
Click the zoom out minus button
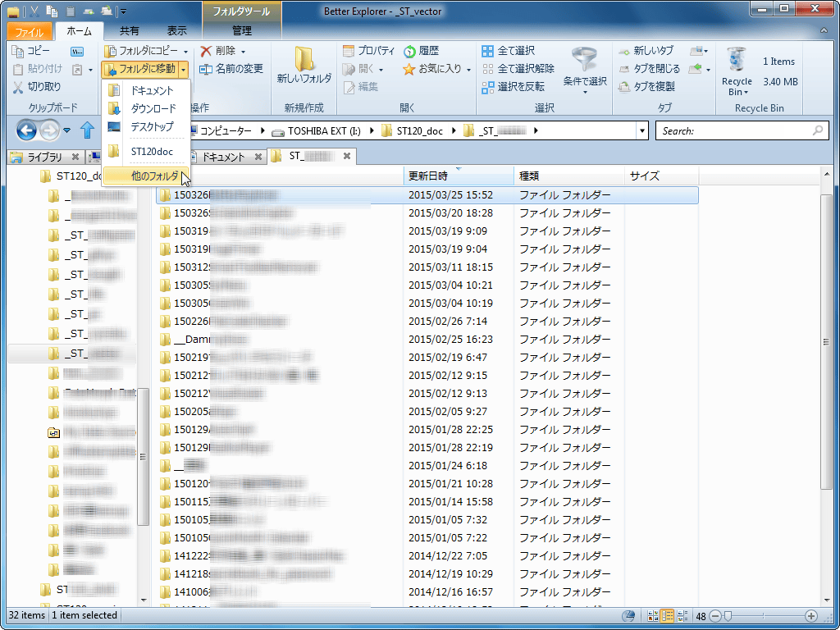pyautogui.click(x=714, y=616)
